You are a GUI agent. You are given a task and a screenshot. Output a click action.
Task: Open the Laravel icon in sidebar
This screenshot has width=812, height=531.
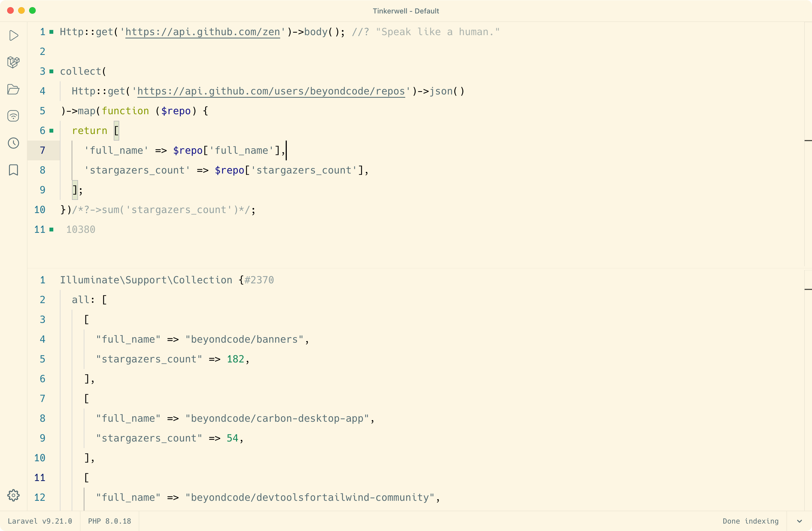[13, 62]
